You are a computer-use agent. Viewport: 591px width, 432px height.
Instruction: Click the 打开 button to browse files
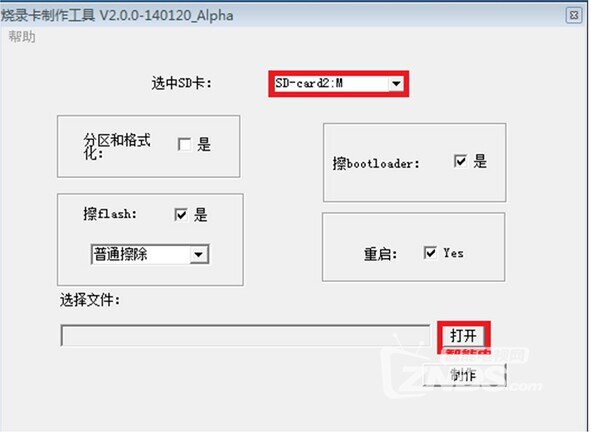pyautogui.click(x=464, y=335)
